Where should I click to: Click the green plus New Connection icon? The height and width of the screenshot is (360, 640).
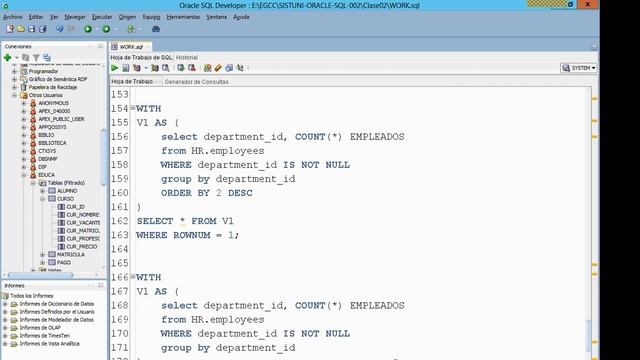coord(7,58)
